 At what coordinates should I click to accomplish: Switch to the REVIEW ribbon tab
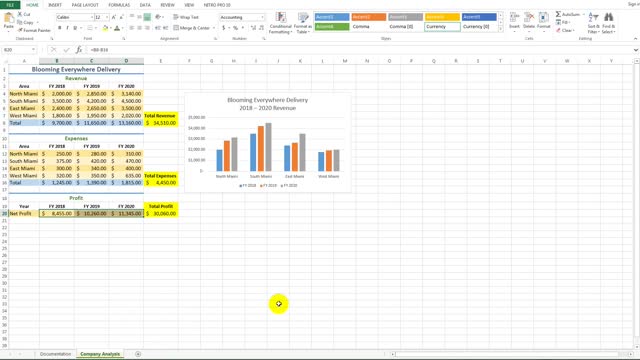point(167,5)
